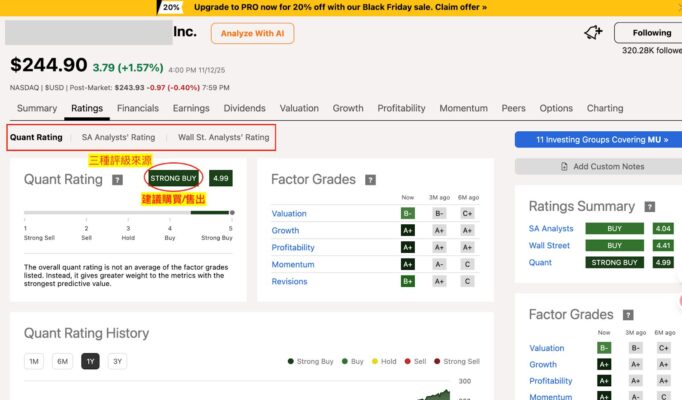Switch to the Momentum tab
Image resolution: width=682 pixels, height=400 pixels.
coord(463,108)
